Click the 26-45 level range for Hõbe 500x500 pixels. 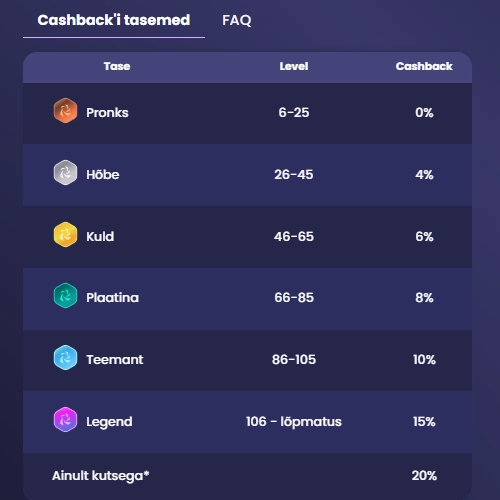[x=294, y=174]
